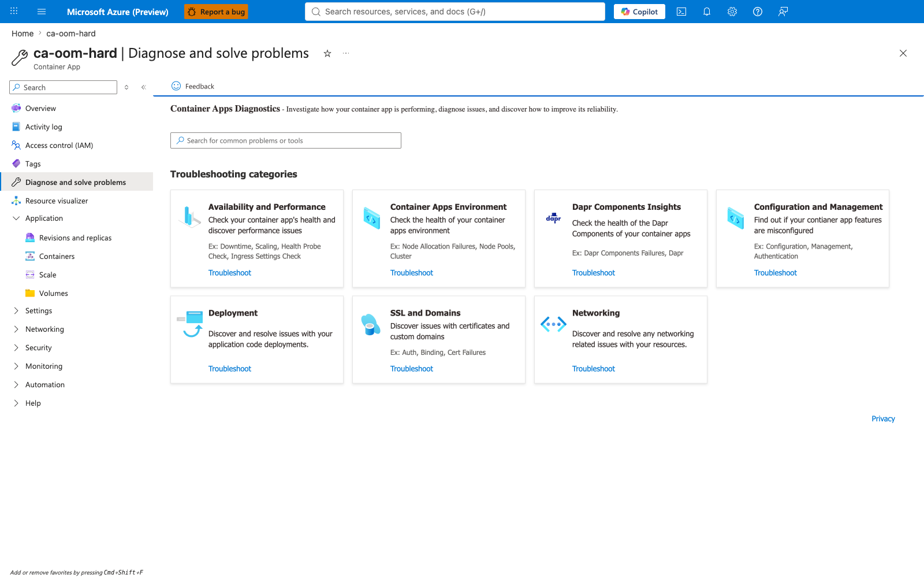
Task: Collapse the sidebar with double chevron
Action: coord(144,87)
